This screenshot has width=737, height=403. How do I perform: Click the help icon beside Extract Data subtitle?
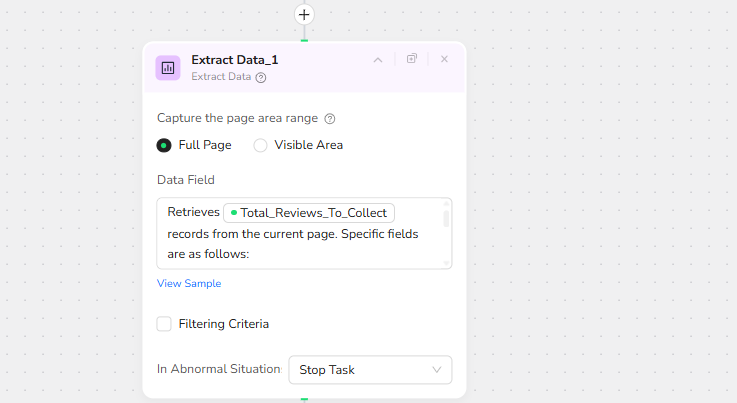(x=261, y=77)
